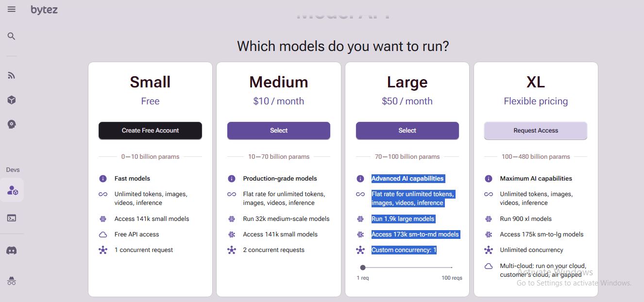Select the highlighted Devs user-cube icon

click(x=12, y=190)
